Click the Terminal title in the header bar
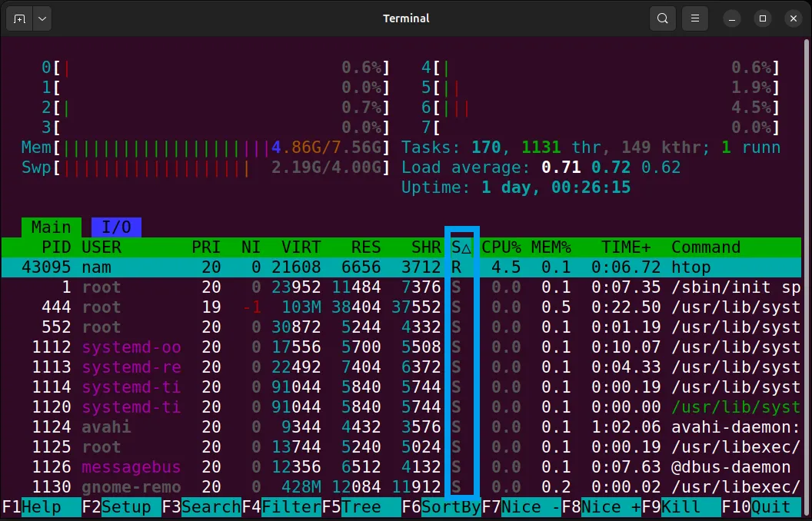 [406, 18]
